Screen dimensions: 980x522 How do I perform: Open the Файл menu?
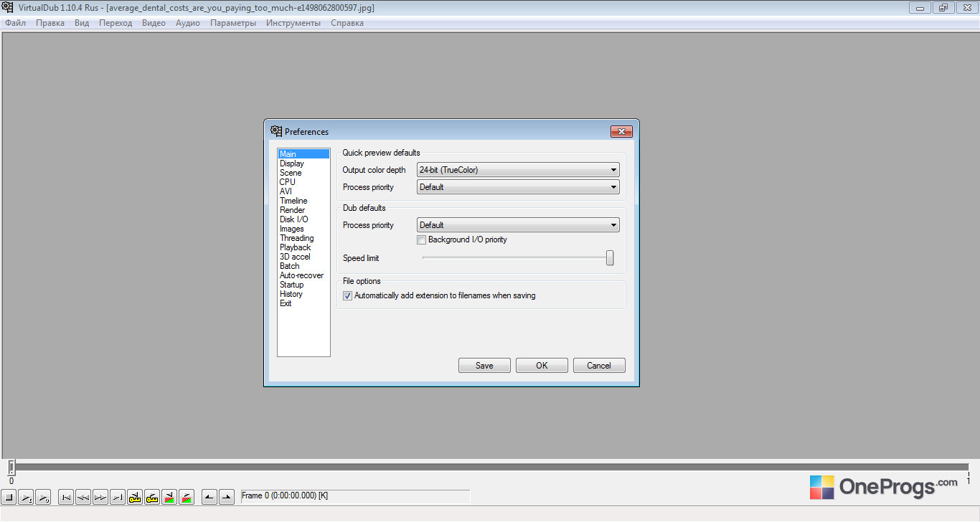tap(15, 23)
